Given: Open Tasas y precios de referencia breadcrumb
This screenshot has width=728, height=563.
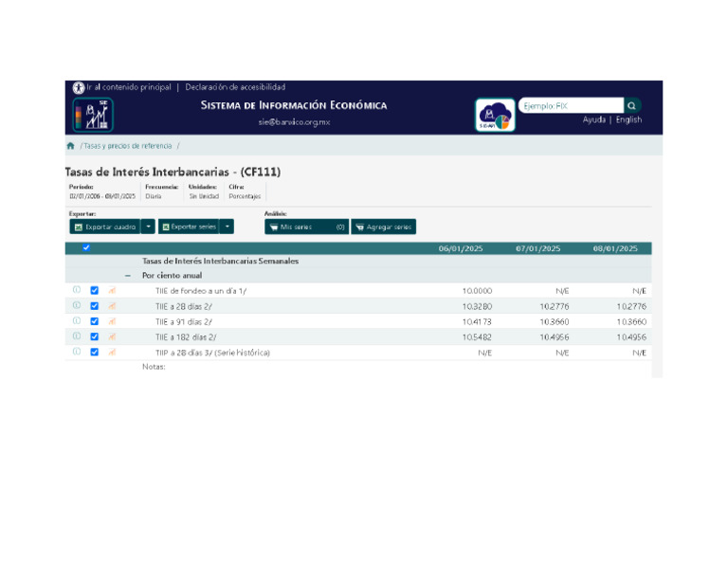Looking at the screenshot, I should click(128, 146).
